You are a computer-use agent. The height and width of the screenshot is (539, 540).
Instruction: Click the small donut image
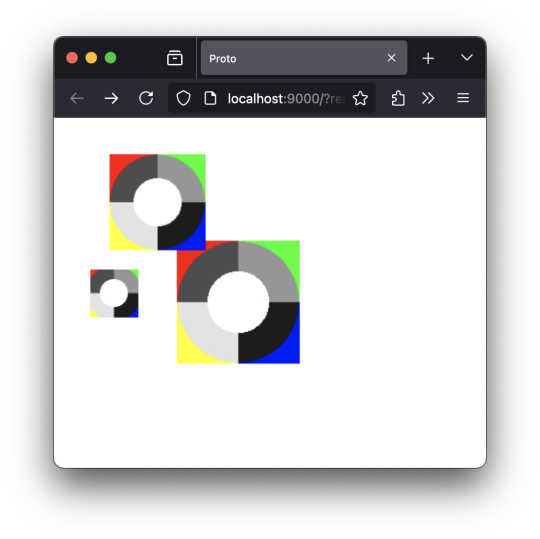pyautogui.click(x=114, y=293)
